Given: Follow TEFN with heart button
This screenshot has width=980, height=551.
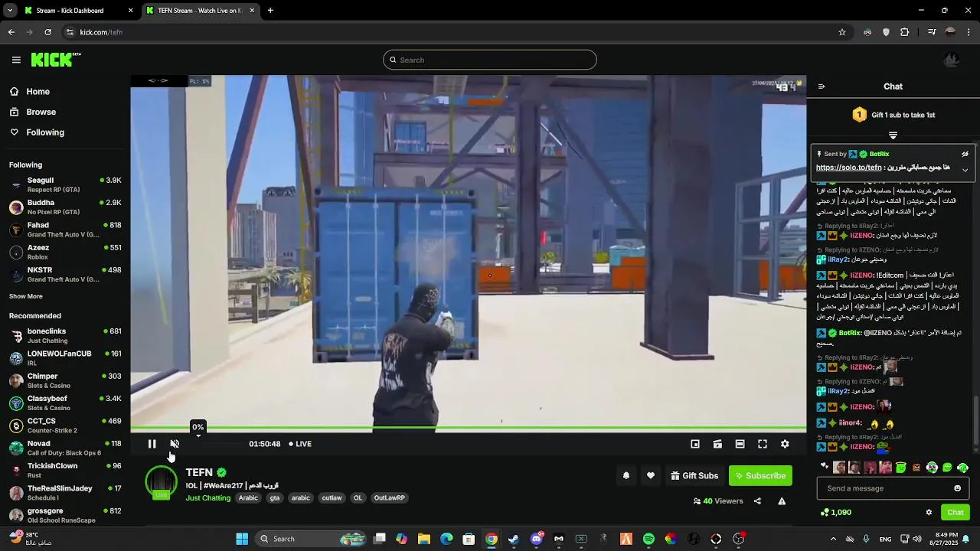Looking at the screenshot, I should [x=650, y=476].
